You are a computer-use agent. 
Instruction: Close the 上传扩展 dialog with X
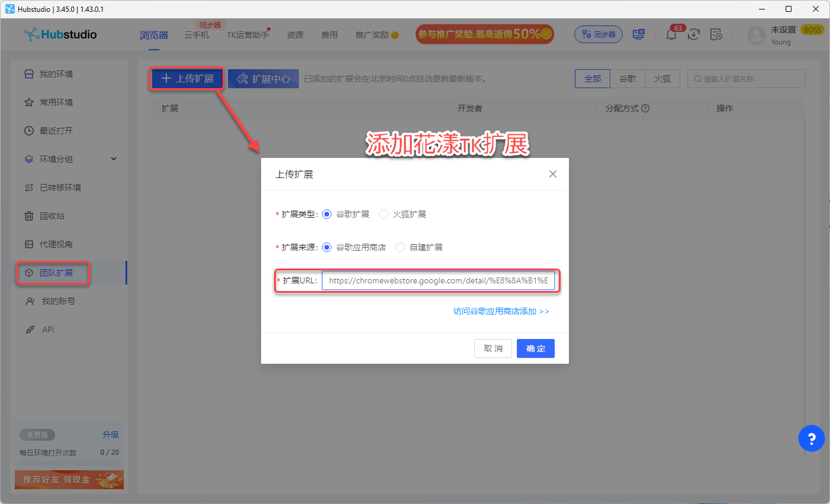tap(552, 174)
